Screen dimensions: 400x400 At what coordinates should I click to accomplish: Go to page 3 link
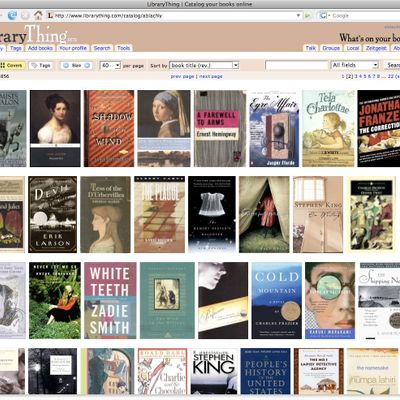click(356, 76)
